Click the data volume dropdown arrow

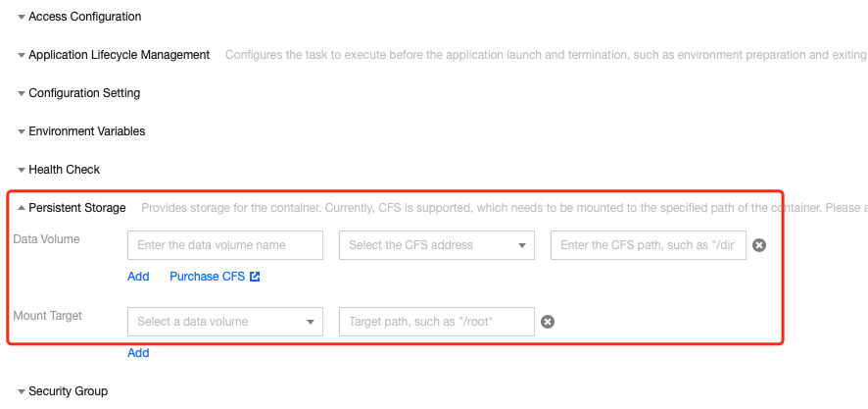click(x=310, y=322)
